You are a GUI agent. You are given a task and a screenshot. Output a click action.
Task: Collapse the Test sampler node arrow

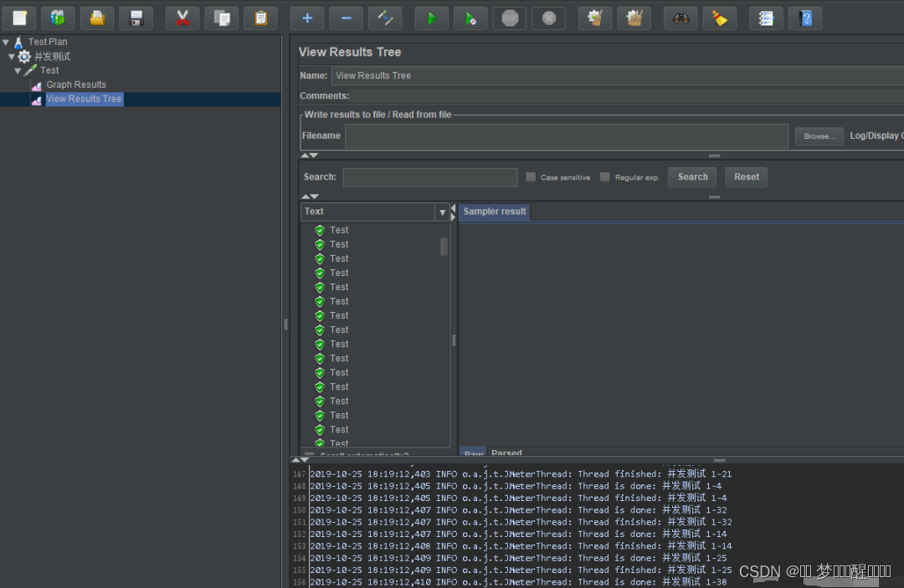[18, 71]
